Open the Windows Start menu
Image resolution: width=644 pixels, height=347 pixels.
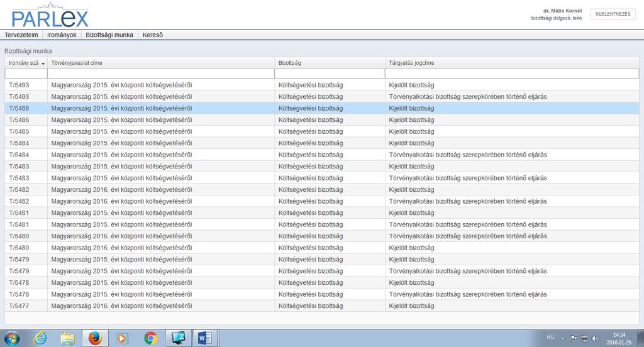12,338
